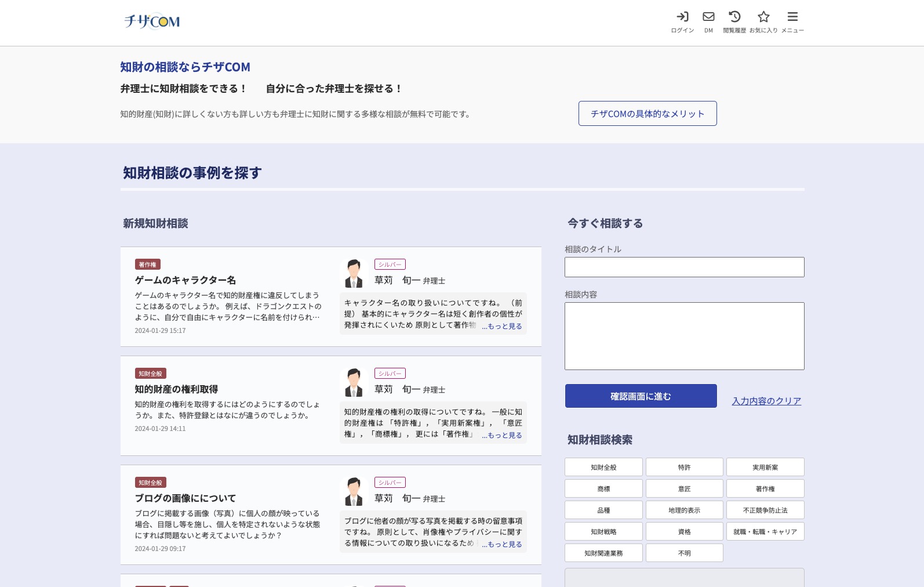Open the 閲覧履歴 history icon
924x587 pixels.
734,22
